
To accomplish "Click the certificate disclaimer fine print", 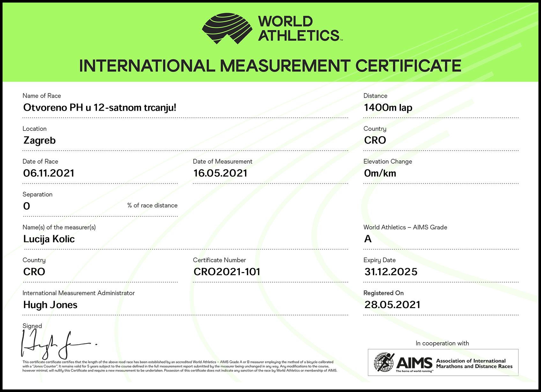I will [180, 366].
